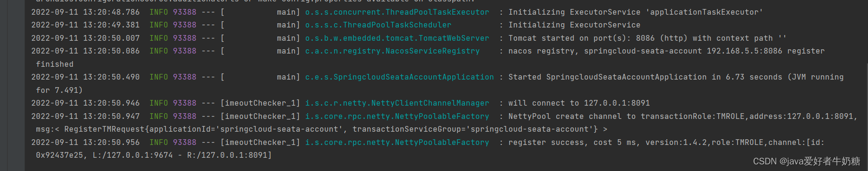868x171 pixels.
Task: Click the "will connect to 127.0.0.1:8091" message
Action: 579,103
